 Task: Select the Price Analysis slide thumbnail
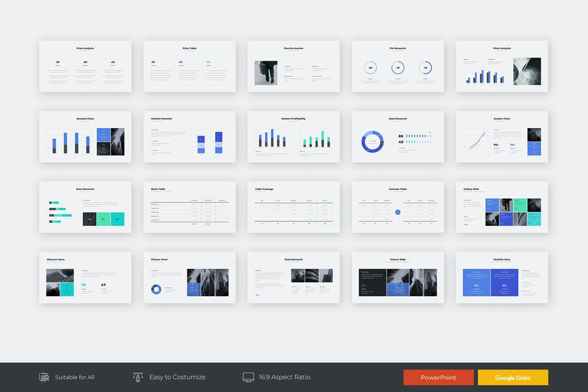pyautogui.click(x=85, y=66)
